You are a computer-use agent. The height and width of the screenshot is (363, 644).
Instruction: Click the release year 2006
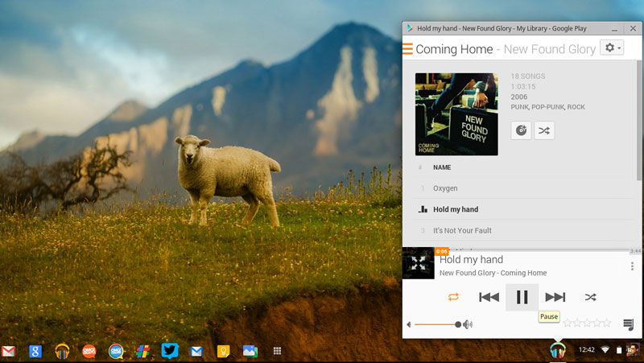[x=518, y=97]
